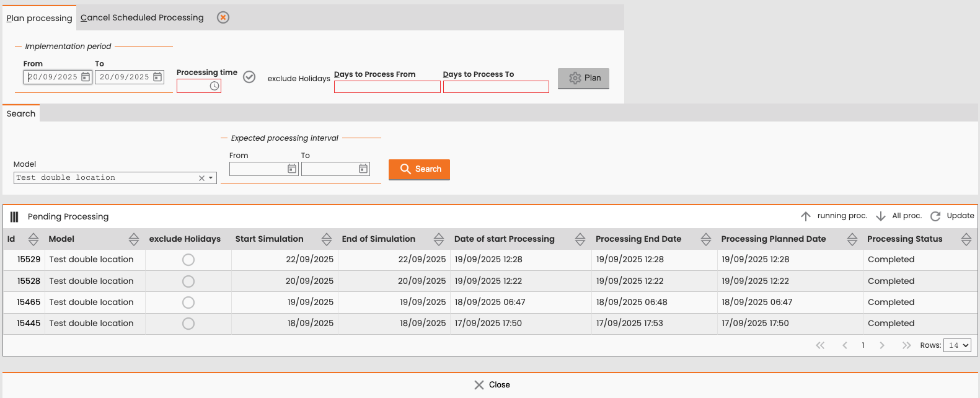
Task: Open calendar picker for Implementation period To
Action: point(157,77)
